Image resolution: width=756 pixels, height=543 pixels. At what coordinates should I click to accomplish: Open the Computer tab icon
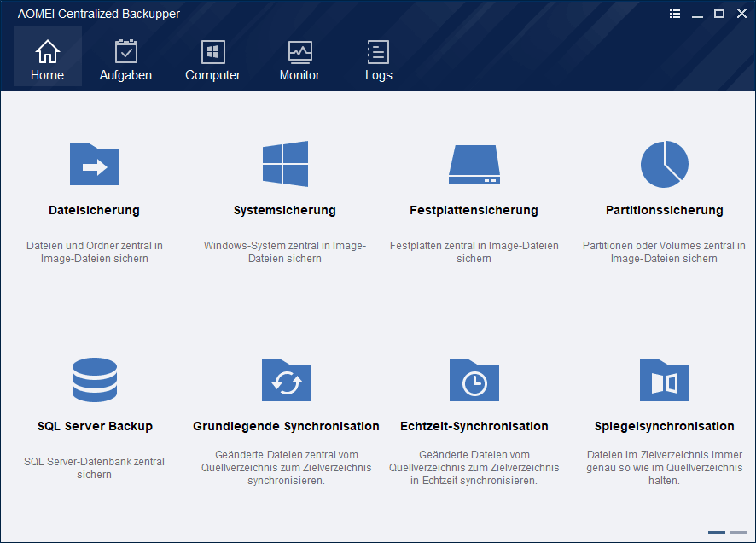pyautogui.click(x=212, y=51)
